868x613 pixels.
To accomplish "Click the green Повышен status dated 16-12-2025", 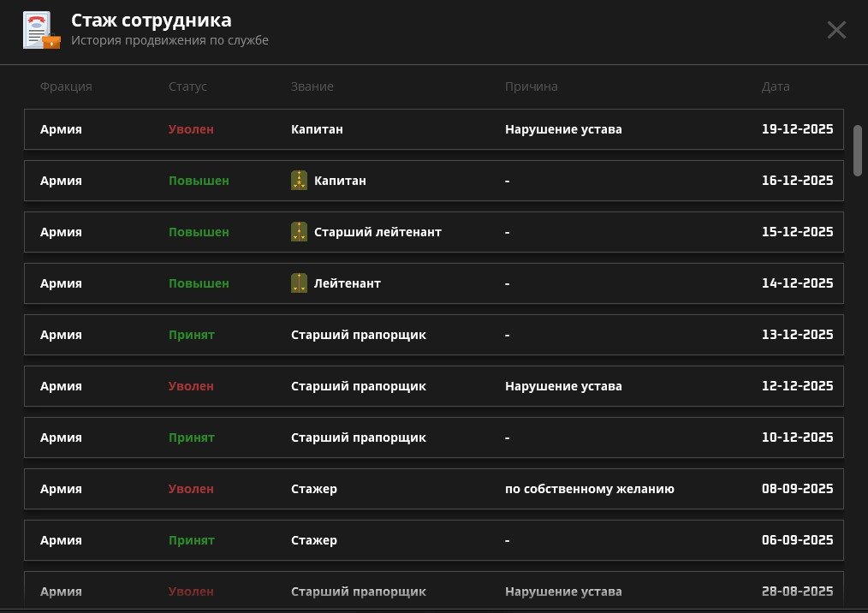I will (x=198, y=181).
